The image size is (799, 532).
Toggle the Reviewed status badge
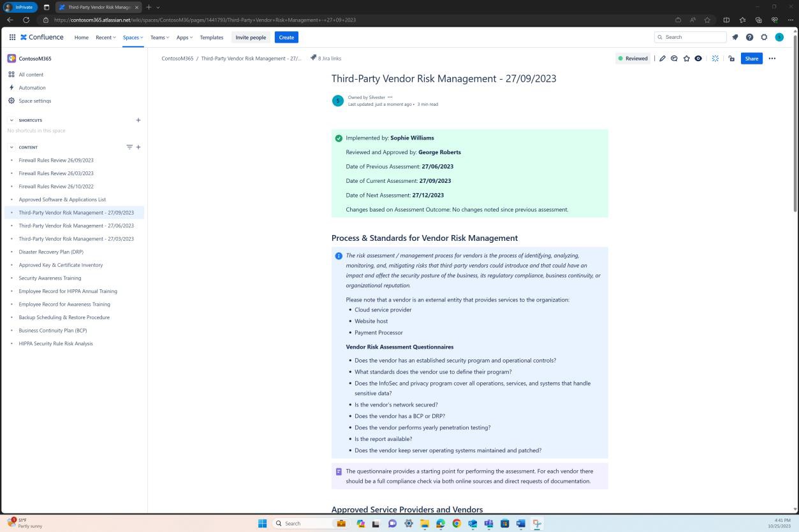tap(633, 58)
